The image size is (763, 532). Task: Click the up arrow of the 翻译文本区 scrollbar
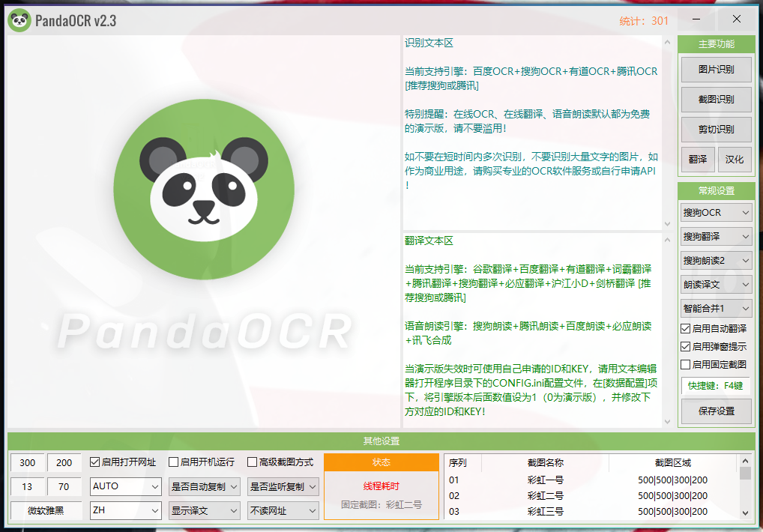(667, 240)
